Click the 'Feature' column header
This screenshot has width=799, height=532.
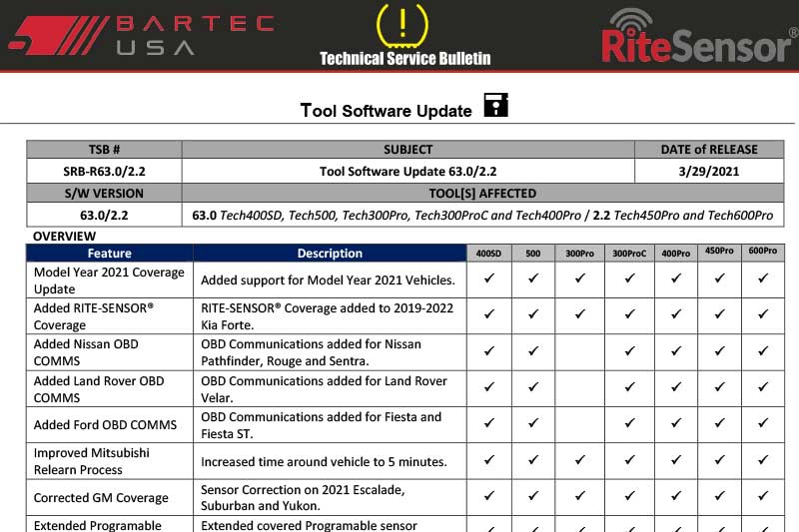pyautogui.click(x=110, y=253)
